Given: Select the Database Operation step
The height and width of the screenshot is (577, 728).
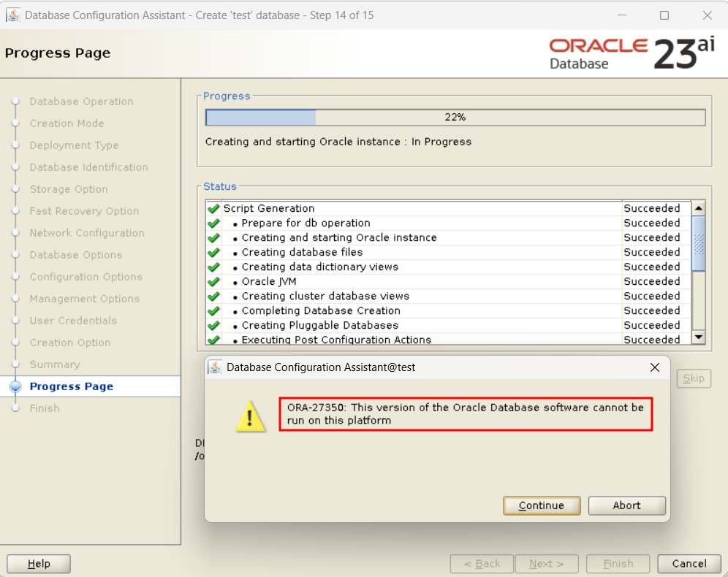Looking at the screenshot, I should coord(81,102).
